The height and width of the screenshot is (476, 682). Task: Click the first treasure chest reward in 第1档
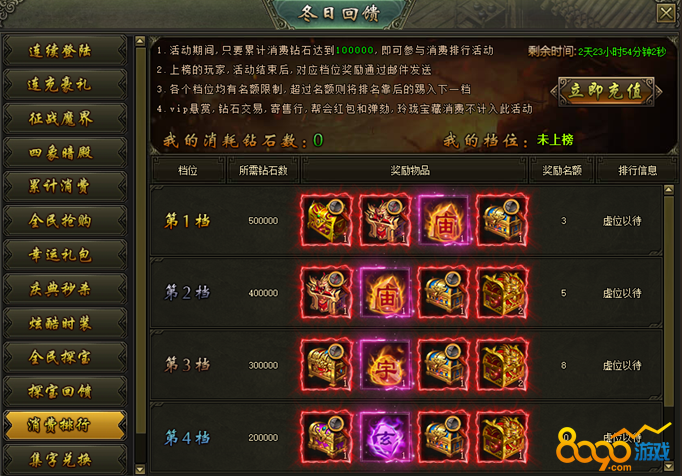[327, 221]
